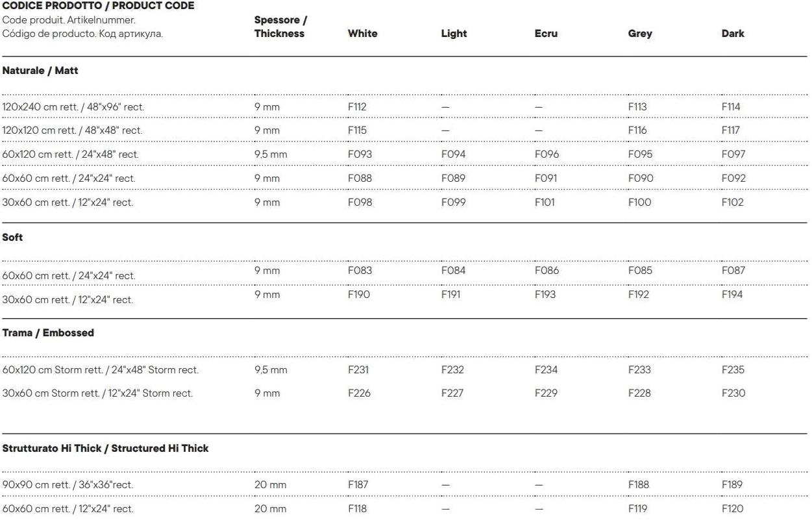Select the Dark column header
This screenshot has height=520, width=812.
pos(733,34)
